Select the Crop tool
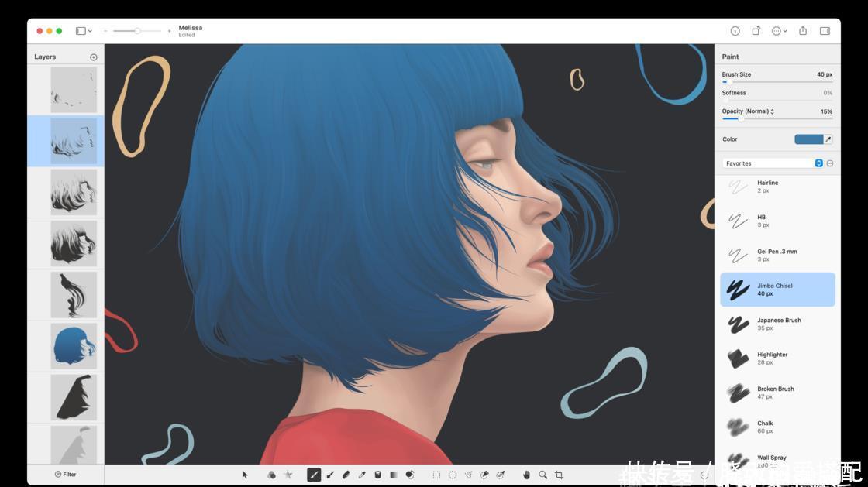The width and height of the screenshot is (868, 487). click(559, 475)
